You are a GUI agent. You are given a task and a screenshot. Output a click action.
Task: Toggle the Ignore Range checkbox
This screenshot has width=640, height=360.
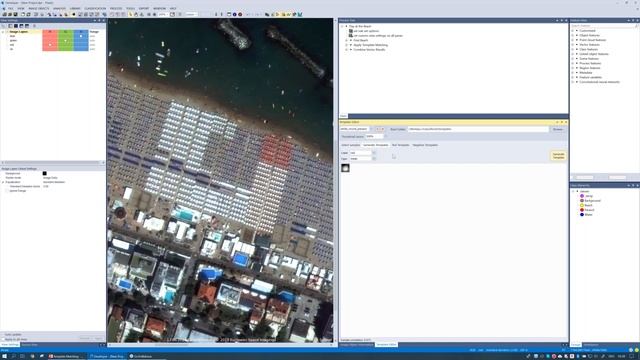7,191
